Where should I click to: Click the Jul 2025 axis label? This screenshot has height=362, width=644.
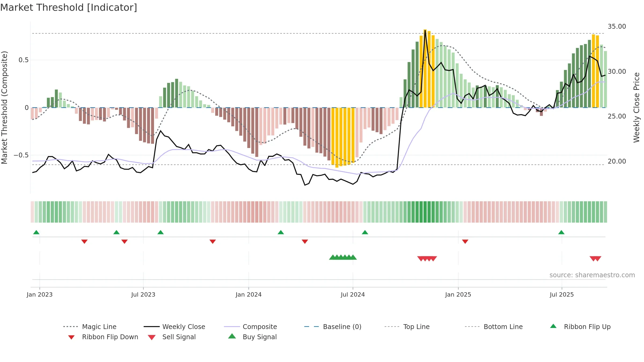pyautogui.click(x=562, y=294)
